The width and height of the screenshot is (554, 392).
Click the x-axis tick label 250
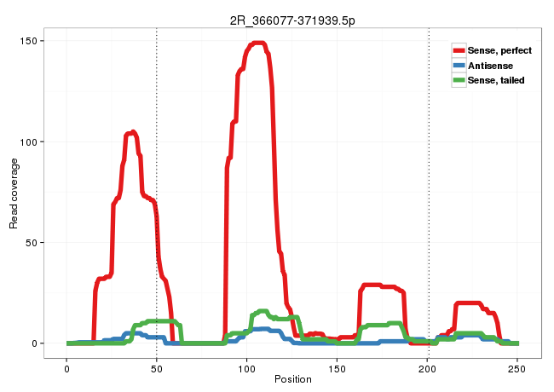pyautogui.click(x=517, y=366)
